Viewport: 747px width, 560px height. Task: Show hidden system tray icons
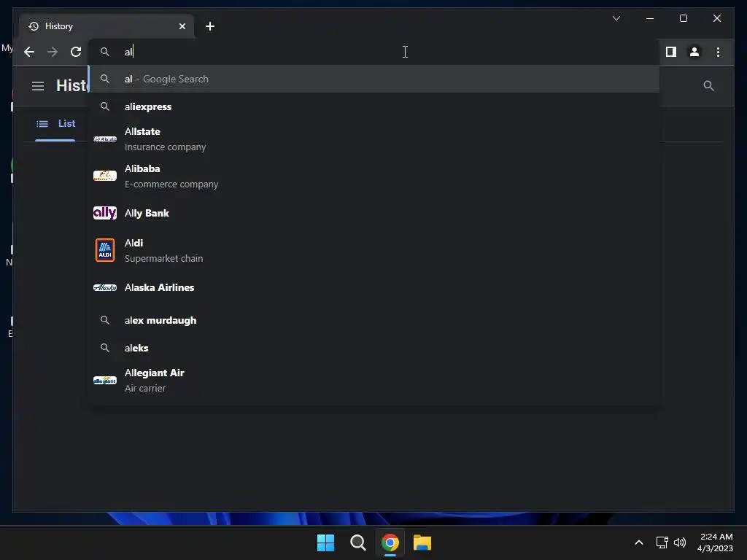coord(639,542)
